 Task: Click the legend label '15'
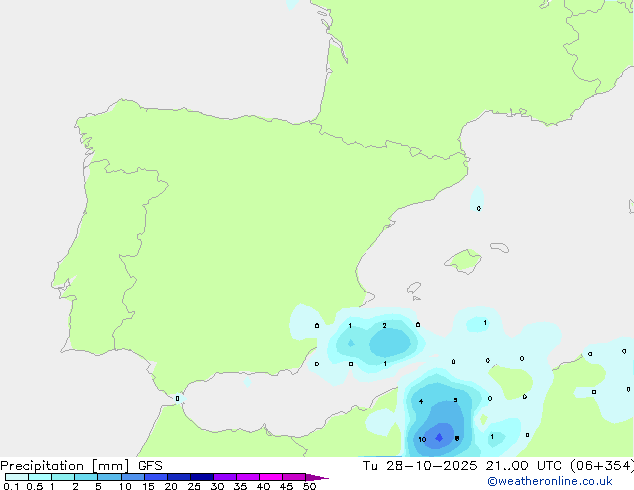pos(148,486)
